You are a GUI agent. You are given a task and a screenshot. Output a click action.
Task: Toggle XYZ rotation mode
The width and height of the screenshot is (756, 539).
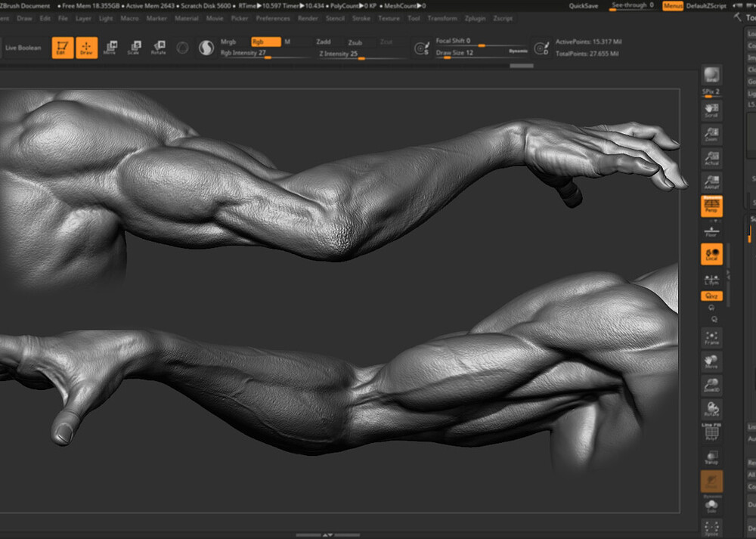[x=711, y=296]
